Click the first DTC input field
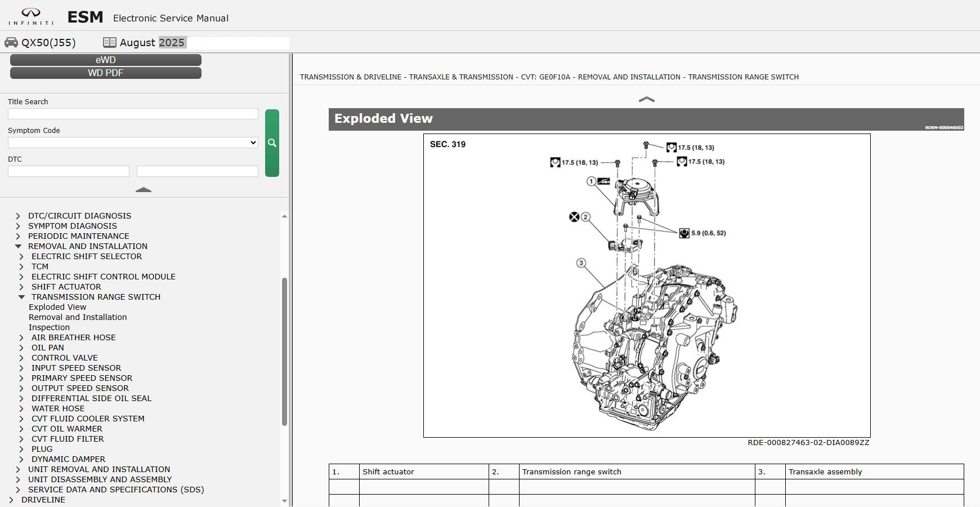Viewport: 980px width, 507px height. pos(69,171)
